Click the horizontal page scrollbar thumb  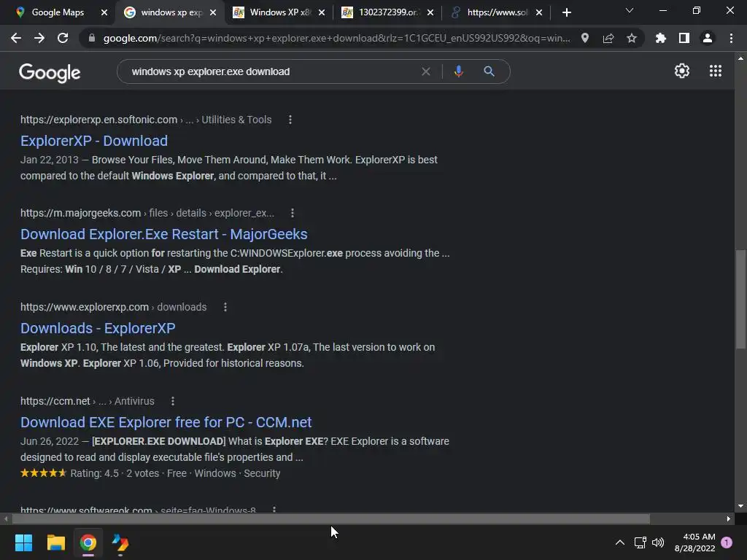click(330, 518)
